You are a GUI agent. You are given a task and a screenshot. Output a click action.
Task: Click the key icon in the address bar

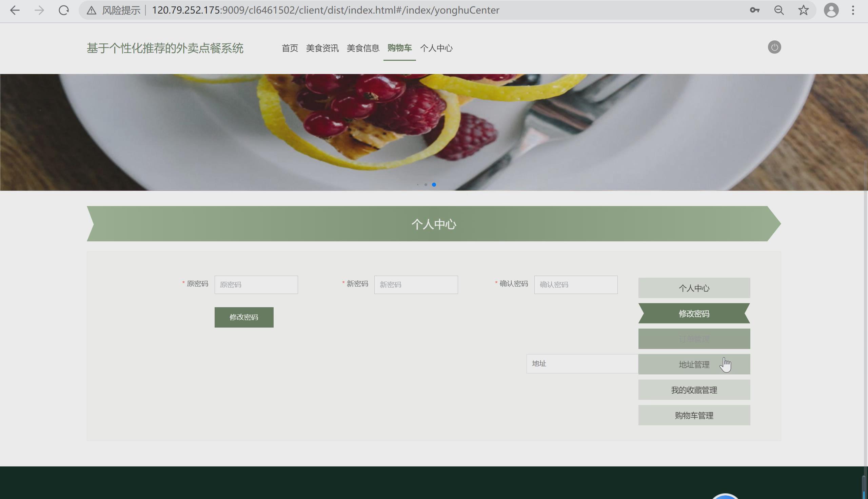pos(755,10)
